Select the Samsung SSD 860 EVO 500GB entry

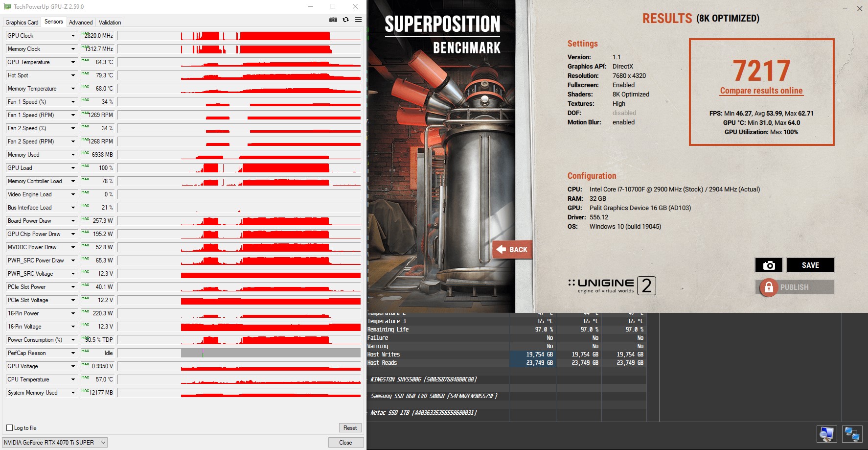pos(434,396)
